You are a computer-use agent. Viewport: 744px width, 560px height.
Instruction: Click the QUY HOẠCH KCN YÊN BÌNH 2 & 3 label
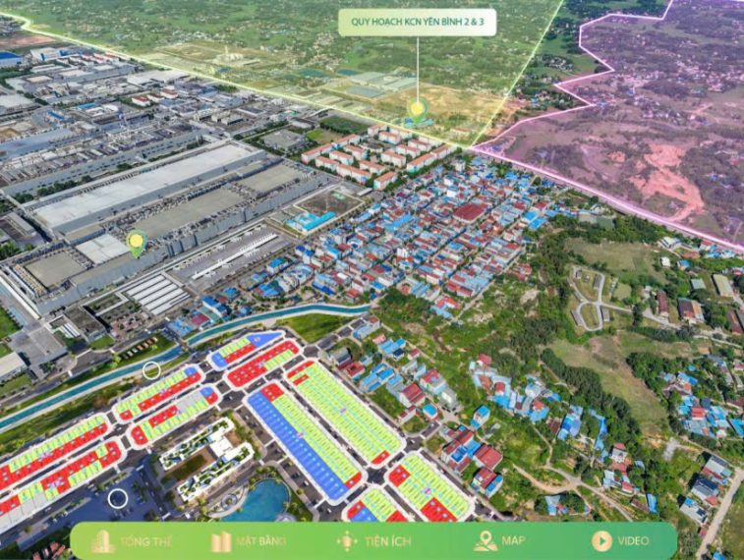pos(417,22)
